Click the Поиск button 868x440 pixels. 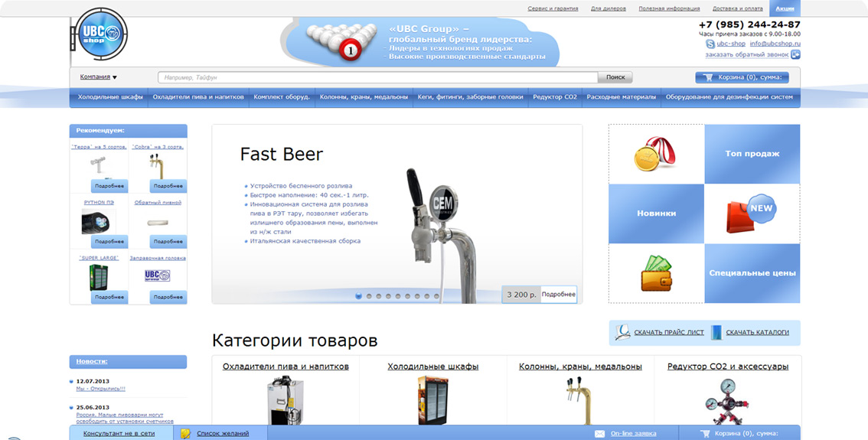point(615,77)
